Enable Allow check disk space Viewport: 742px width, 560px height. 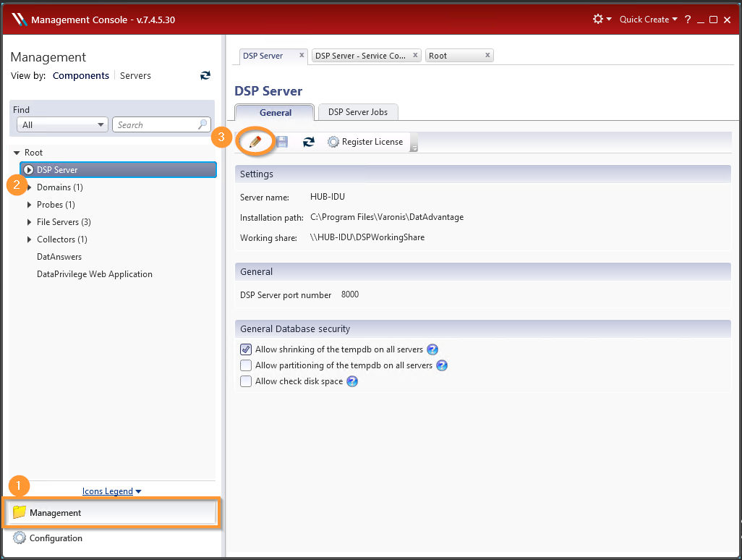pos(246,381)
